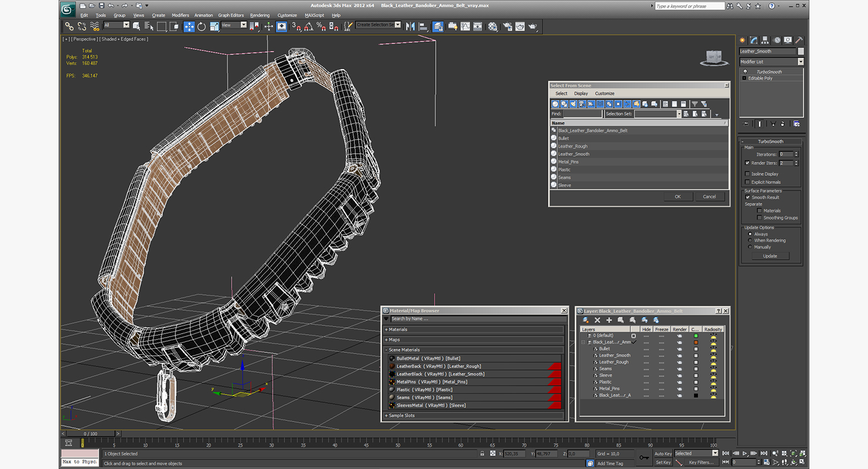Open the Modifiers menu
The image size is (868, 469).
[180, 15]
